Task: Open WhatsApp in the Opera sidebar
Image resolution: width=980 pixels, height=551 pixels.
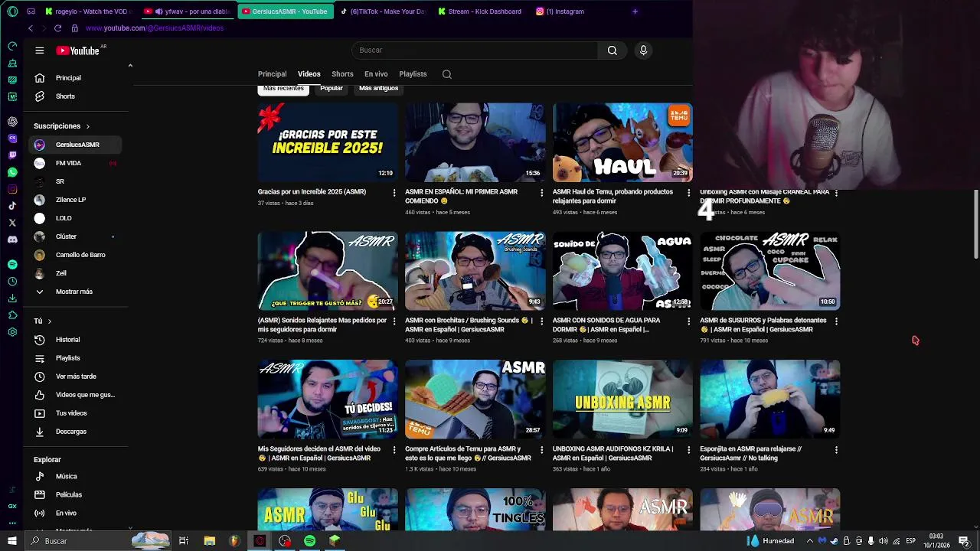Action: click(12, 172)
